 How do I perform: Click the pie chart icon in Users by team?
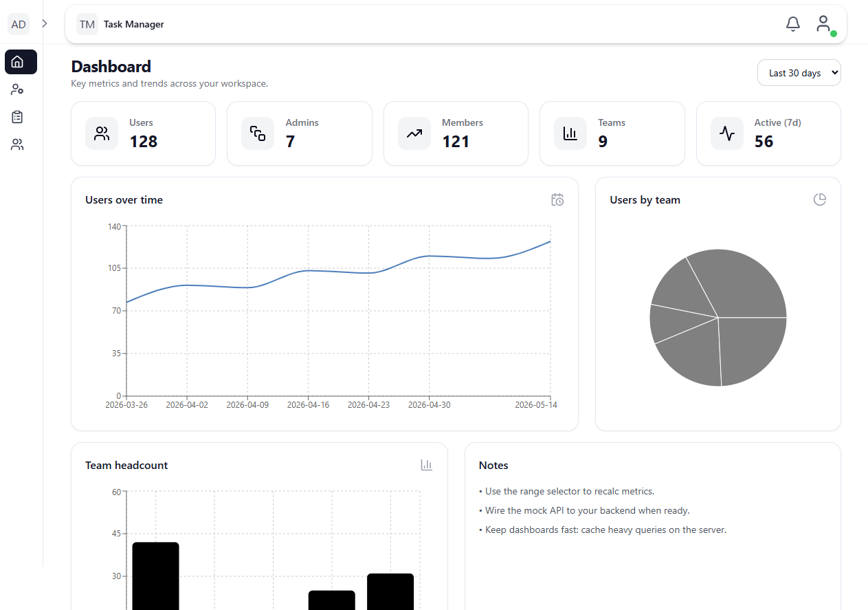tap(820, 199)
